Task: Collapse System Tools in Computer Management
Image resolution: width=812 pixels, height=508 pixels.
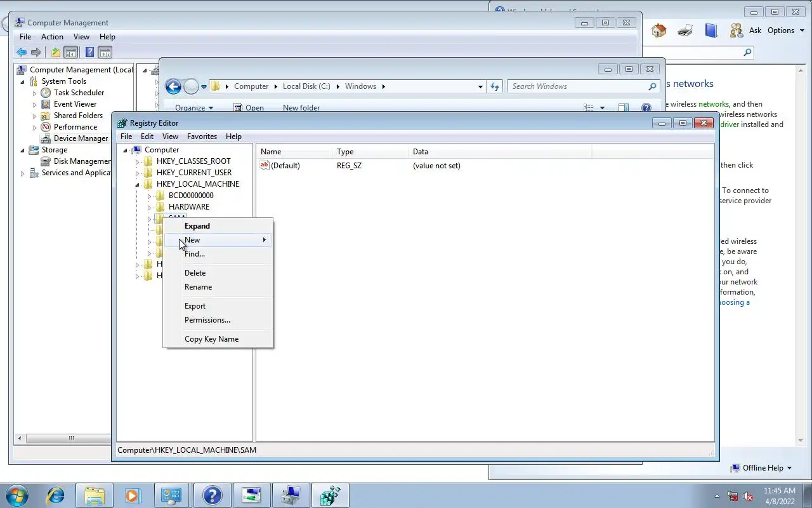Action: 23,81
